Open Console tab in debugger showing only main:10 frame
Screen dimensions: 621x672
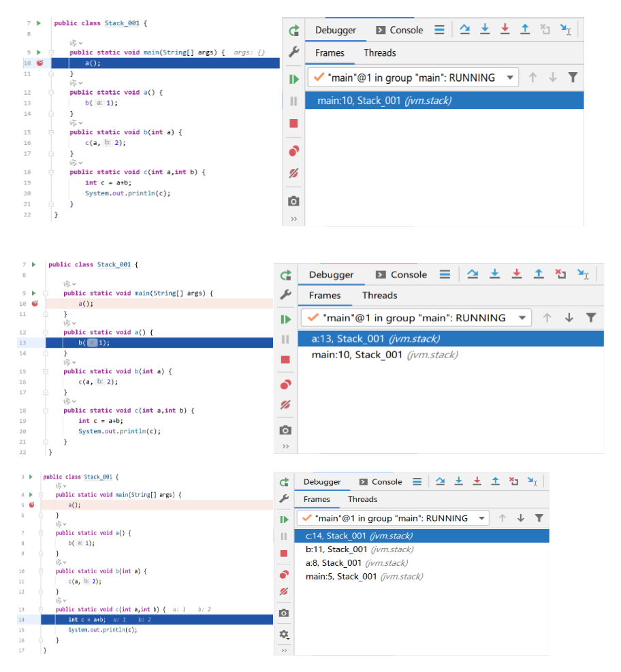tap(399, 30)
